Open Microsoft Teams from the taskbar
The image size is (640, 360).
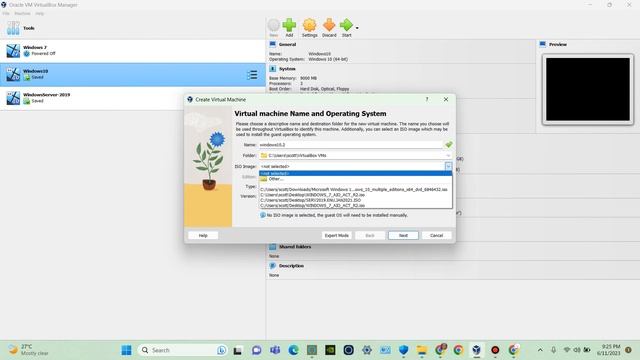[275, 350]
